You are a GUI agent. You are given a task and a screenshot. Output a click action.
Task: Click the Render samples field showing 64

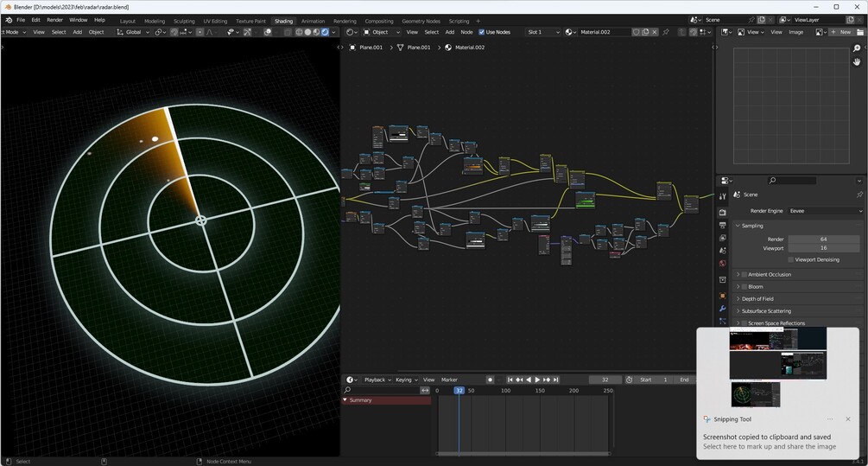(x=823, y=239)
